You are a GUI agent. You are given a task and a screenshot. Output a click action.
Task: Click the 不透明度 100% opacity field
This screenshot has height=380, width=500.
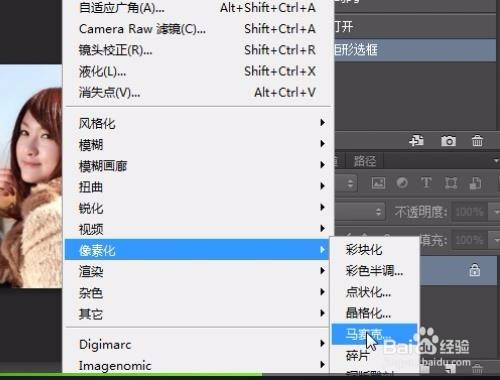tap(469, 212)
